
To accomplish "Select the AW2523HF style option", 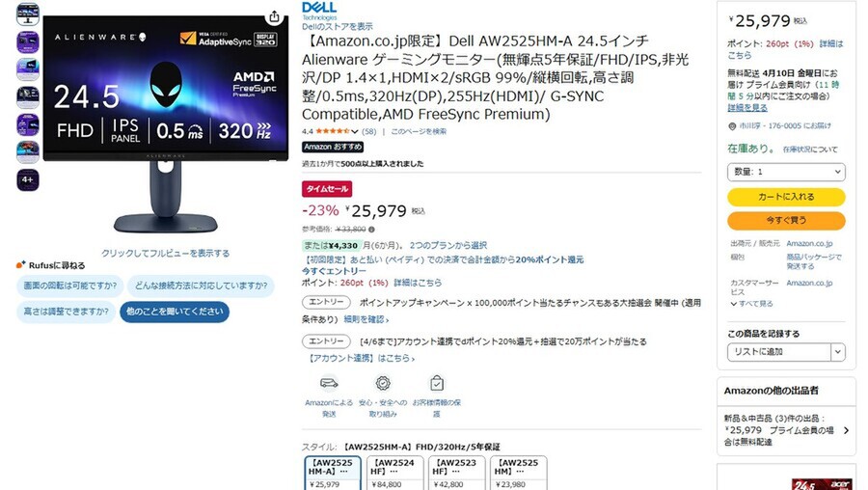I will click(x=457, y=473).
